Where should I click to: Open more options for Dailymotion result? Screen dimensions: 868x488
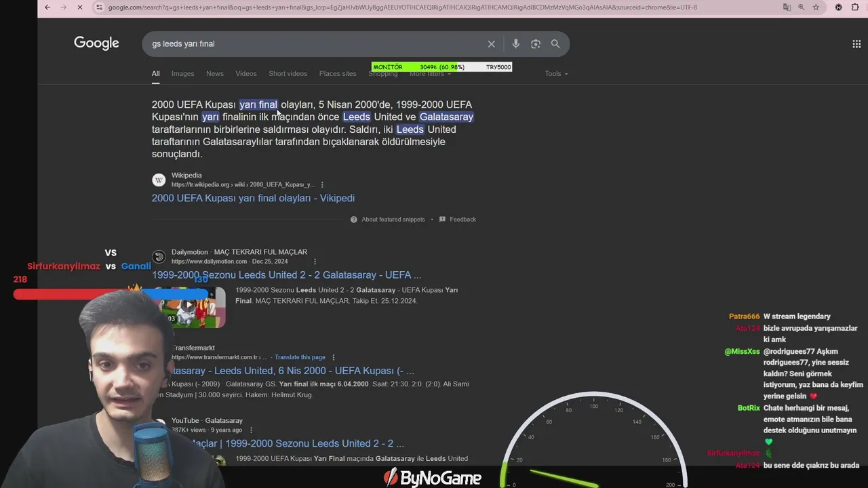315,261
